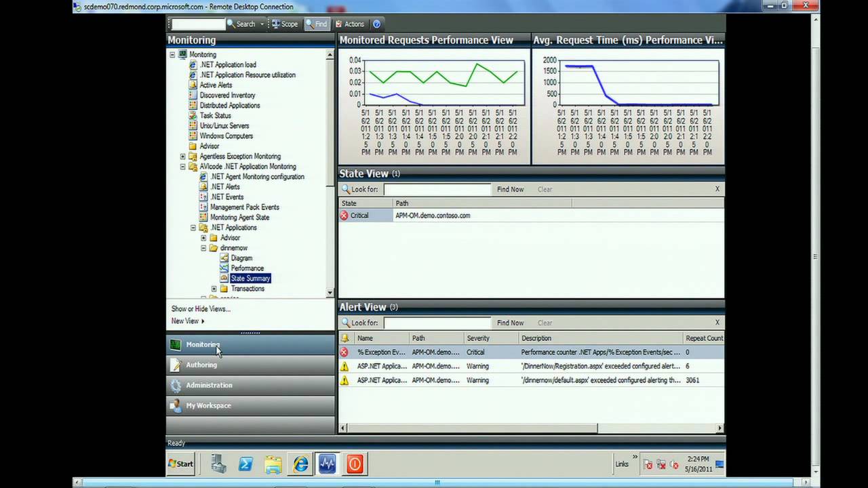Click the Active Alerts icon in tree
Image resolution: width=868 pixels, height=488 pixels.
193,85
